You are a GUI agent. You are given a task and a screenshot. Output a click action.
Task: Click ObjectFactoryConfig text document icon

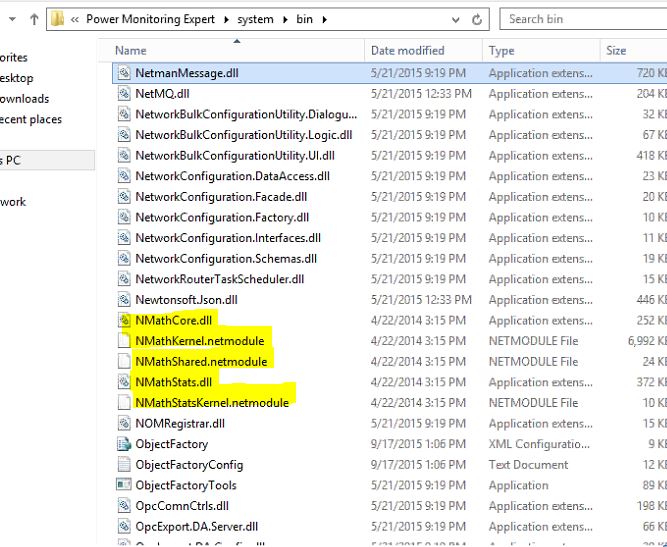point(124,464)
